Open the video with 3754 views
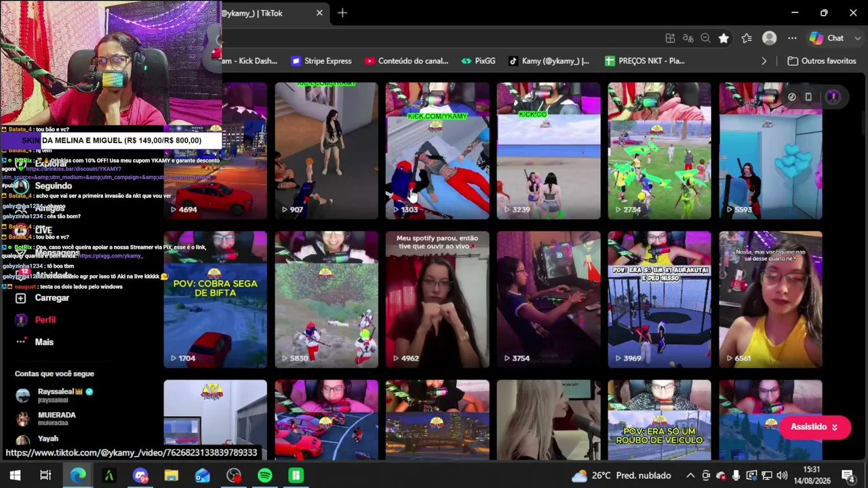 pyautogui.click(x=549, y=300)
